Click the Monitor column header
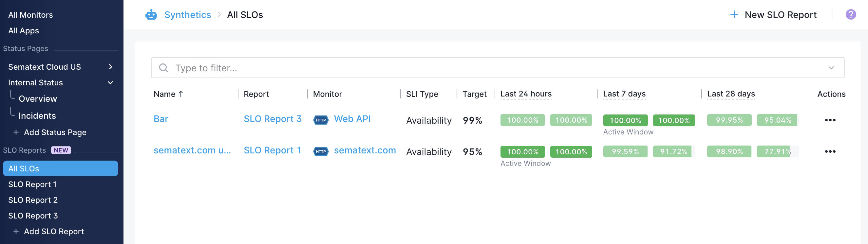Image resolution: width=868 pixels, height=244 pixels. point(327,94)
